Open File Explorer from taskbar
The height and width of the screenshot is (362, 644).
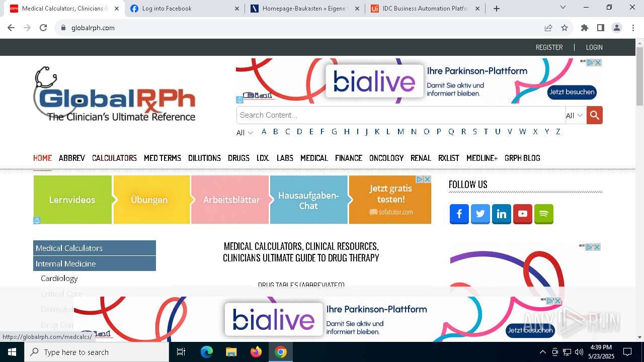pos(231,352)
